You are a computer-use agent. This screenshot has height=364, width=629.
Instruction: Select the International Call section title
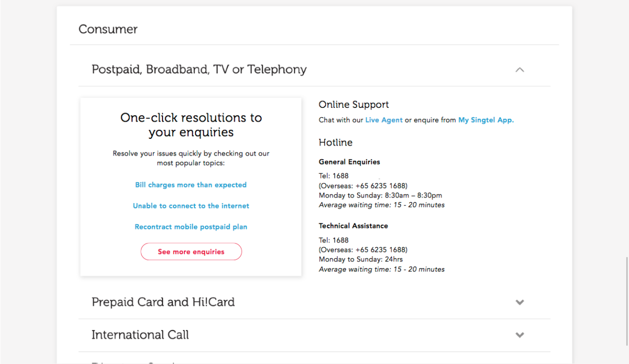click(140, 335)
